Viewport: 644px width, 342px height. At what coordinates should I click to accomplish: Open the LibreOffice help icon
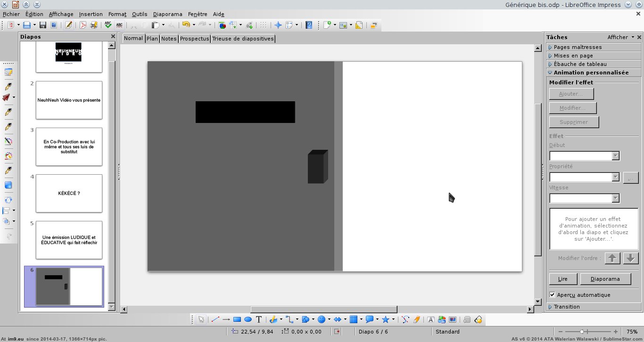(x=309, y=25)
